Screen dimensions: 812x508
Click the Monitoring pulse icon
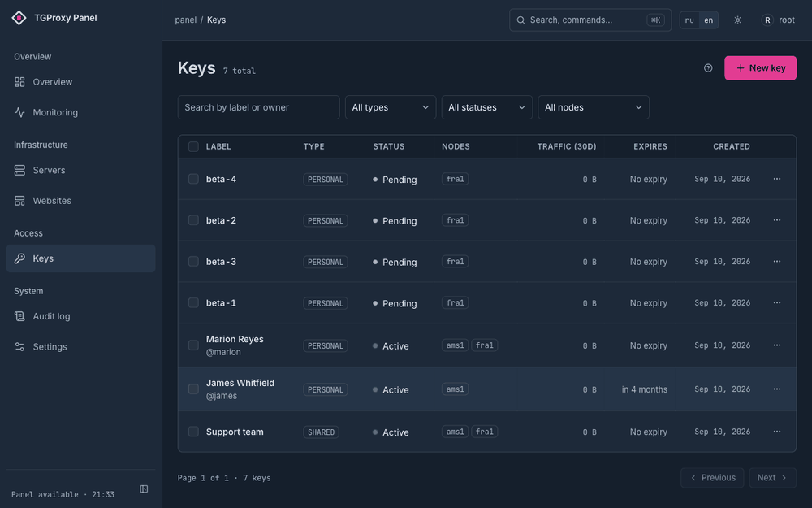pos(19,112)
